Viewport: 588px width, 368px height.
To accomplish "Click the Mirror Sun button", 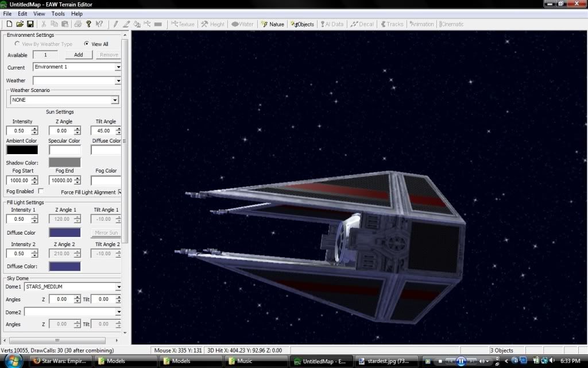I will (106, 232).
